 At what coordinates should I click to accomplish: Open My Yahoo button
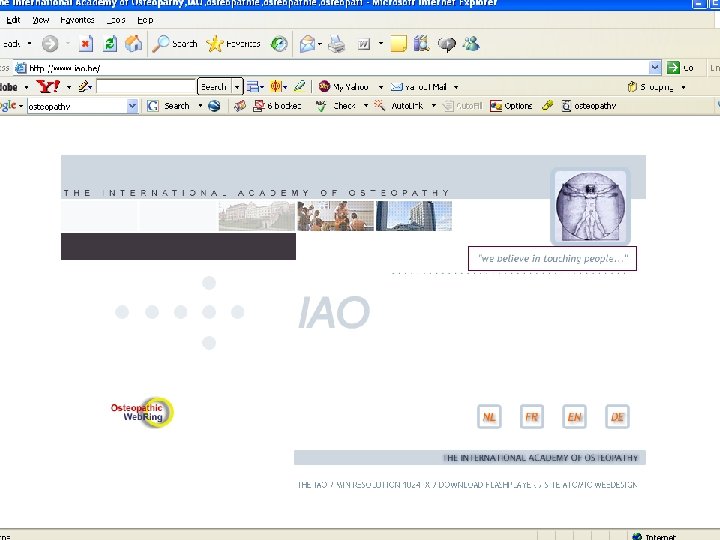click(x=344, y=86)
